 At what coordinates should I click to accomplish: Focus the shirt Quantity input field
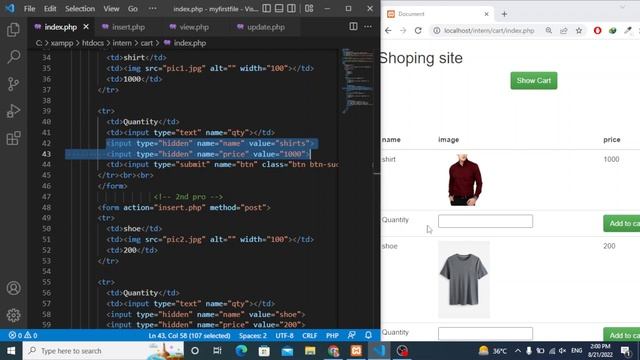pos(485,221)
